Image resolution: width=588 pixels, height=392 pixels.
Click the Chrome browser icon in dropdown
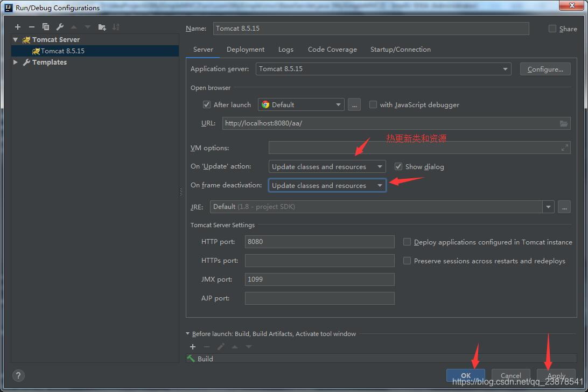[265, 104]
